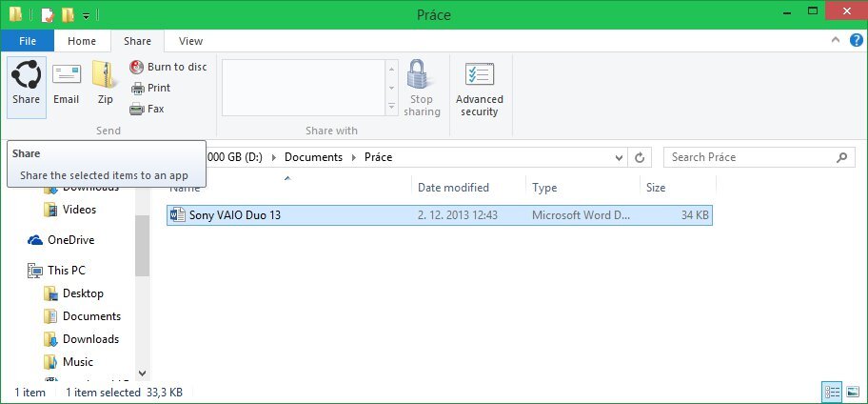Click the Share charm icon in the ribbon
The height and width of the screenshot is (404, 868).
26,75
